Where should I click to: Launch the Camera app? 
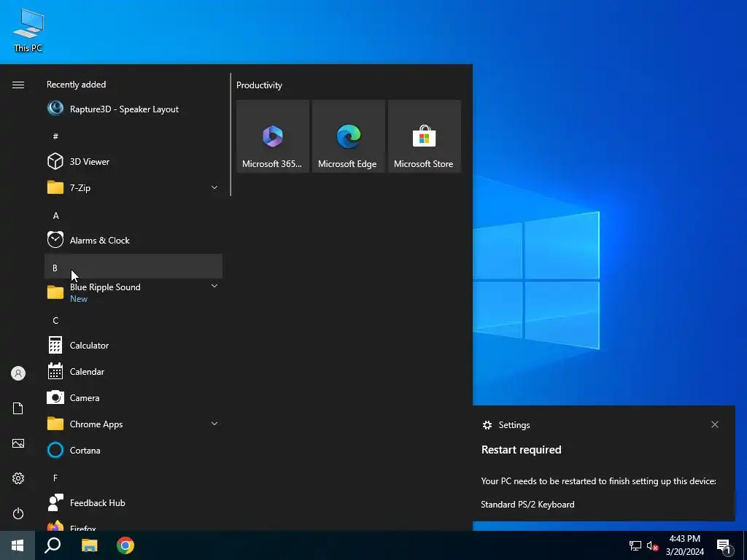point(133,397)
